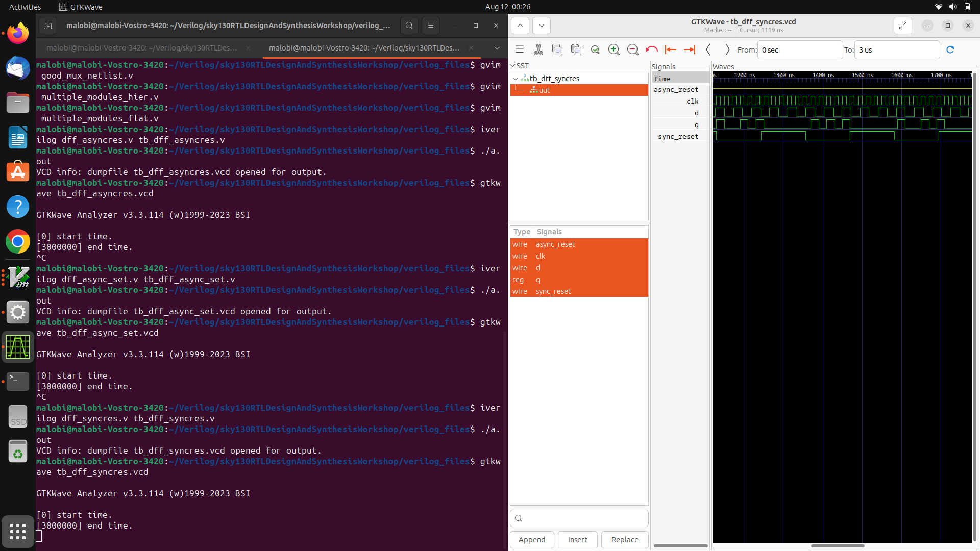Screen dimensions: 980x551
Task: Jump to the end of the waveform
Action: 690,49
